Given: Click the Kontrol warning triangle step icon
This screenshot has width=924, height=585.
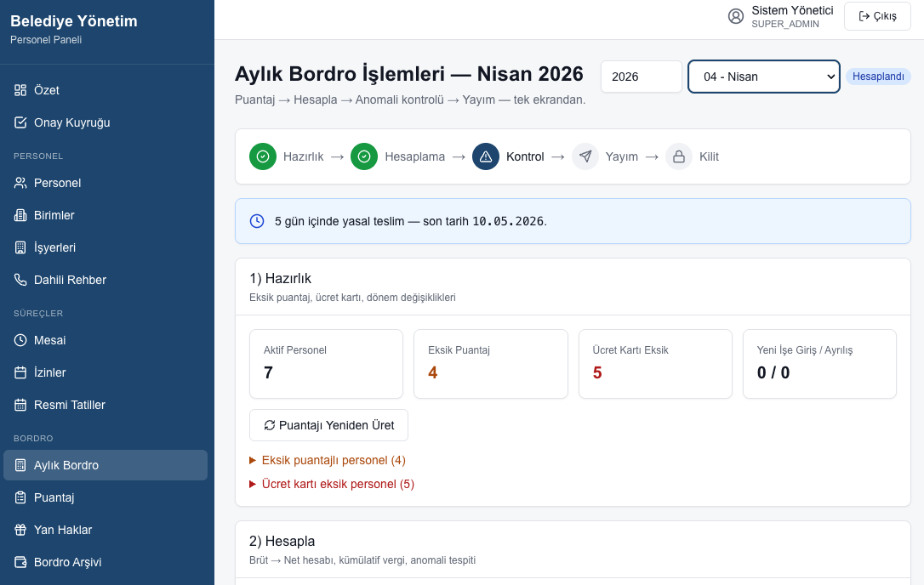Looking at the screenshot, I should 486,156.
